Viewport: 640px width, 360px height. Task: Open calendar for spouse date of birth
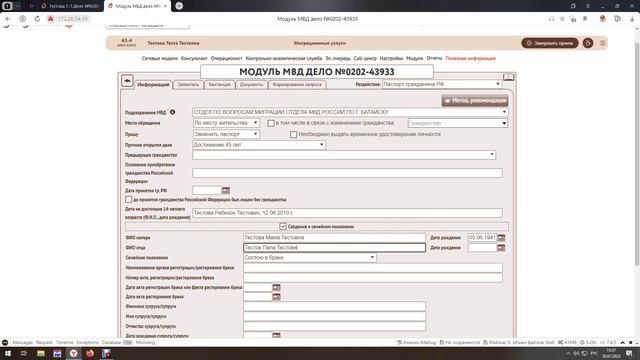coord(276,335)
